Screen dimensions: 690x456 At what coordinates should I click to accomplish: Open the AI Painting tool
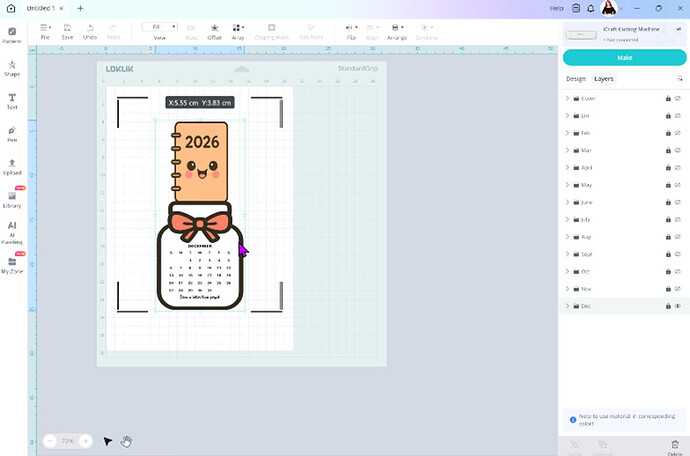[x=12, y=229]
